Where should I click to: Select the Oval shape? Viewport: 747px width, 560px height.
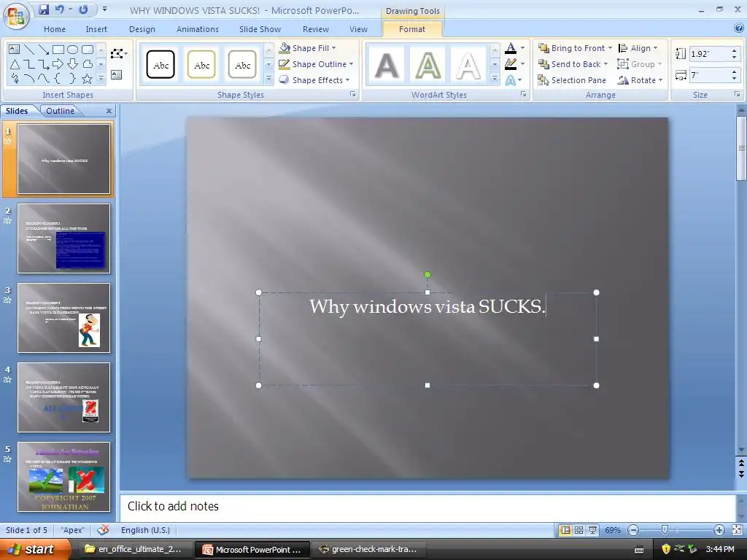(72, 50)
